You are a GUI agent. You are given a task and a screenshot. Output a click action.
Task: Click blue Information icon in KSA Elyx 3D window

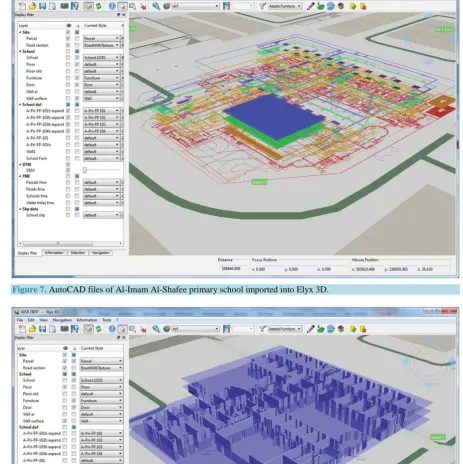[x=112, y=329]
